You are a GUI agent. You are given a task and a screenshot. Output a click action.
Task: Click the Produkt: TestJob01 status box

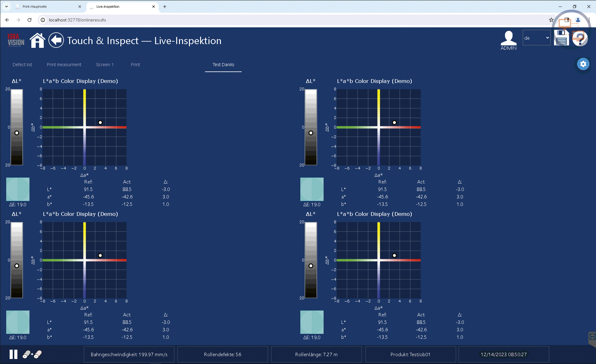click(410, 354)
